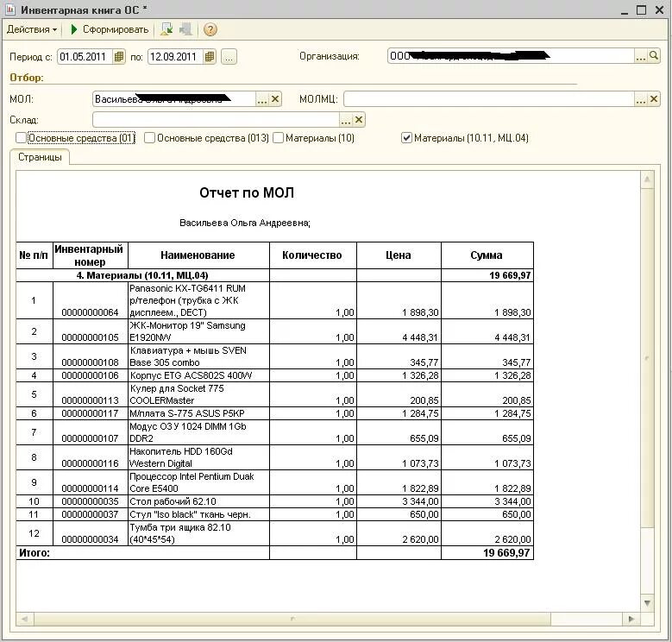Click the Организация magnifier open icon
The height and width of the screenshot is (642, 672).
pos(654,56)
